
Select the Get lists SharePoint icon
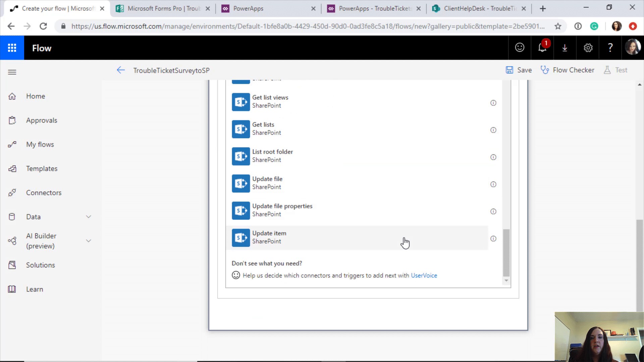click(x=241, y=129)
